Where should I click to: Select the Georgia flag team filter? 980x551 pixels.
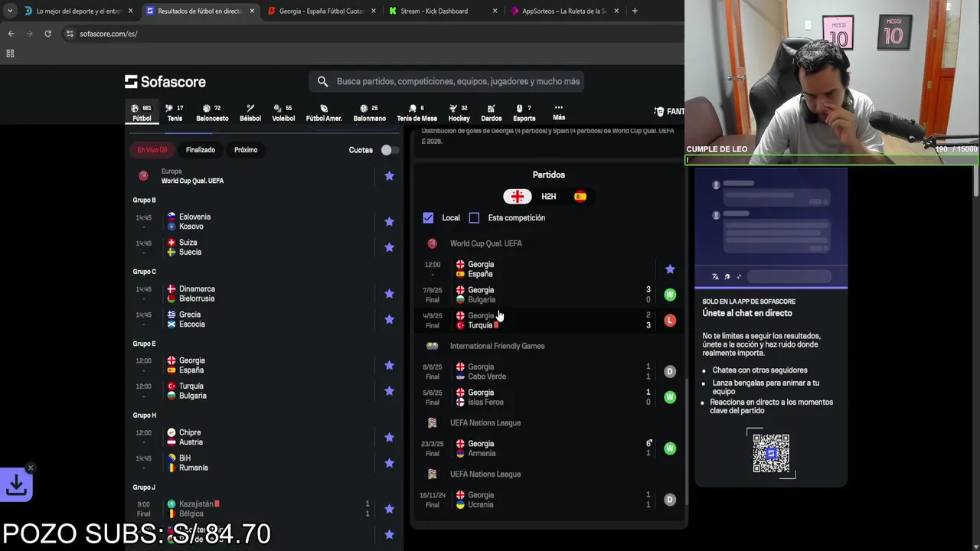pos(518,197)
